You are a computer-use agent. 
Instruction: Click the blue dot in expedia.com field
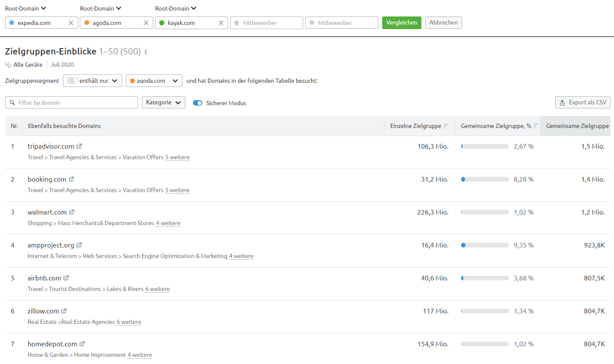point(11,23)
